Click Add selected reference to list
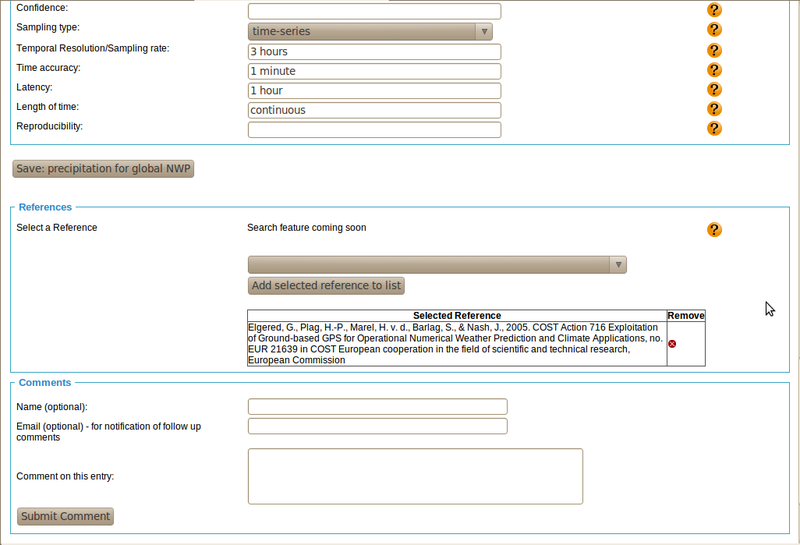Image resolution: width=800 pixels, height=545 pixels. coord(326,286)
